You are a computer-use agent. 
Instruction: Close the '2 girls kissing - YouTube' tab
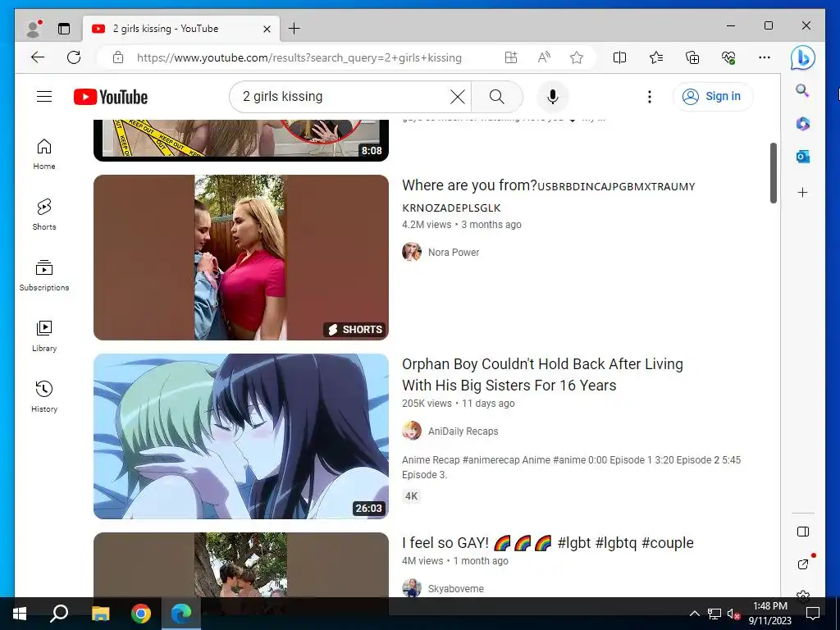267,29
